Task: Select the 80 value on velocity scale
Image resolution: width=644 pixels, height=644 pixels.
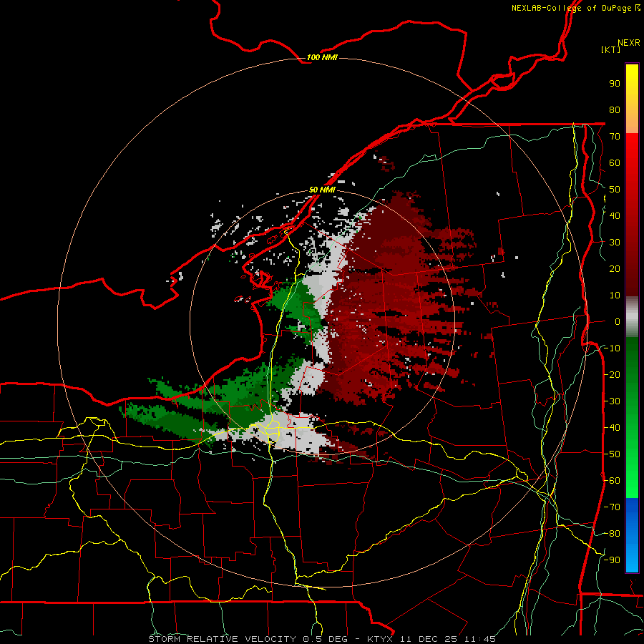Action: pyautogui.click(x=615, y=109)
